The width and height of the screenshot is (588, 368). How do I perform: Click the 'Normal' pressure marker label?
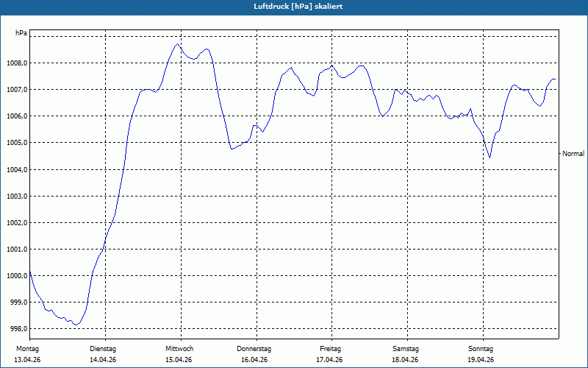coord(573,154)
